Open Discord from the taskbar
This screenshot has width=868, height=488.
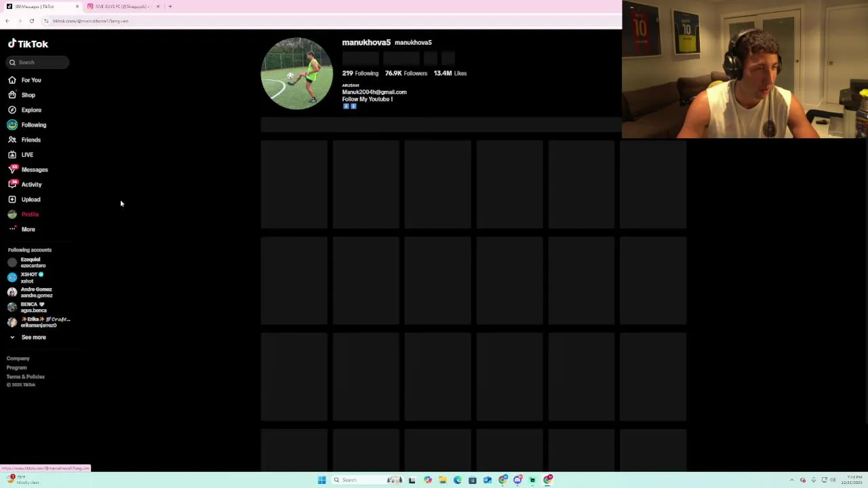[517, 480]
